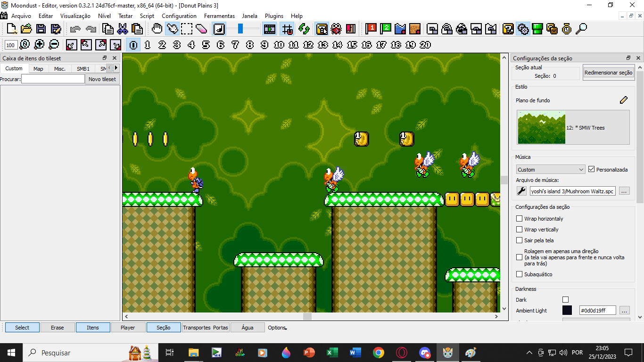644x362 pixels.
Task: Select the Hand scroll tool
Action: click(x=157, y=29)
